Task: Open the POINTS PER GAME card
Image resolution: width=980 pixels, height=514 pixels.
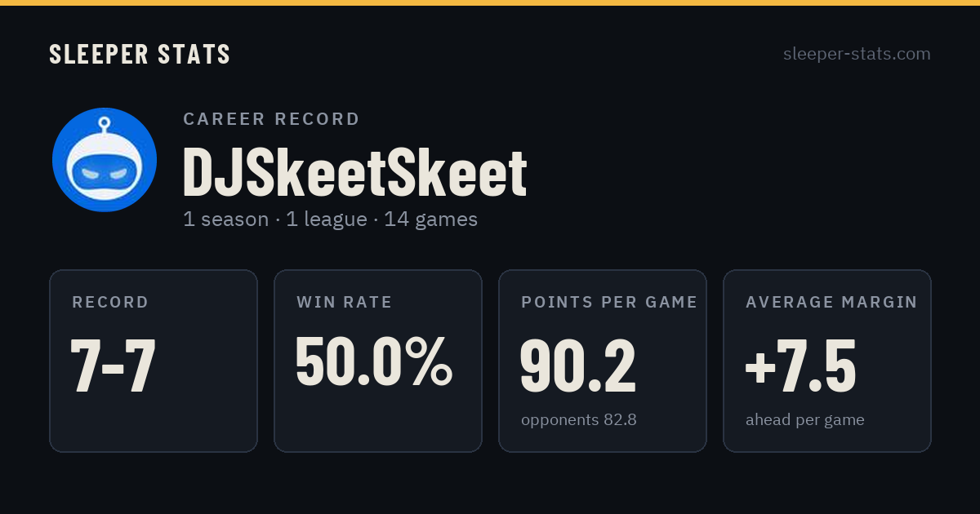Action: 603,361
